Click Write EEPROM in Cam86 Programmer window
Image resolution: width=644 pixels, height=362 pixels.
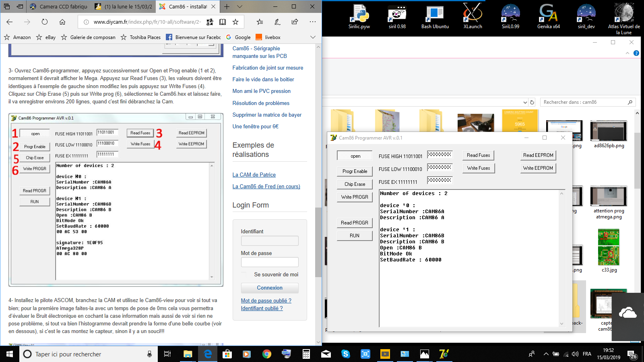(538, 168)
